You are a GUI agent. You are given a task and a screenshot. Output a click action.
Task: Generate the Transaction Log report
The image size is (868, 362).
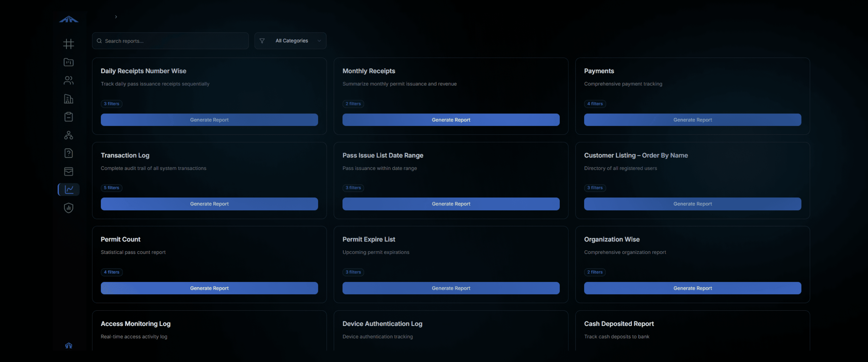point(209,204)
